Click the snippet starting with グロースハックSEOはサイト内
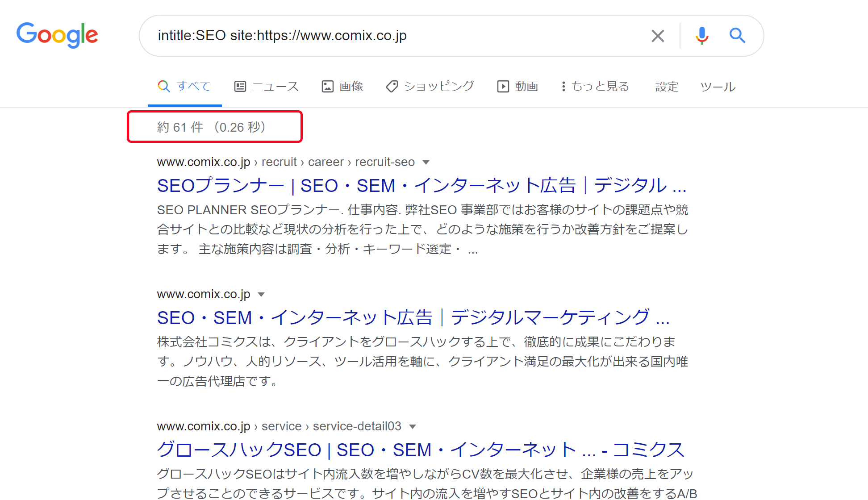 (x=427, y=483)
